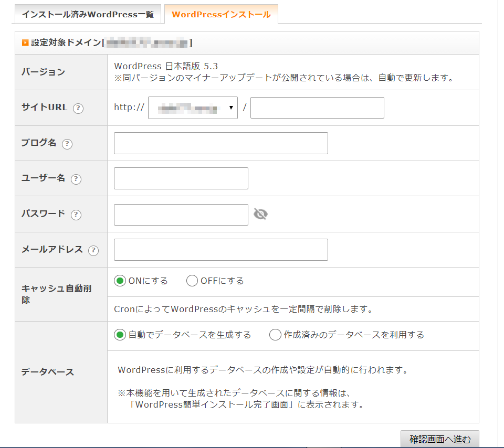The image size is (504, 448).
Task: Focus the site URL path input field
Action: pyautogui.click(x=317, y=108)
